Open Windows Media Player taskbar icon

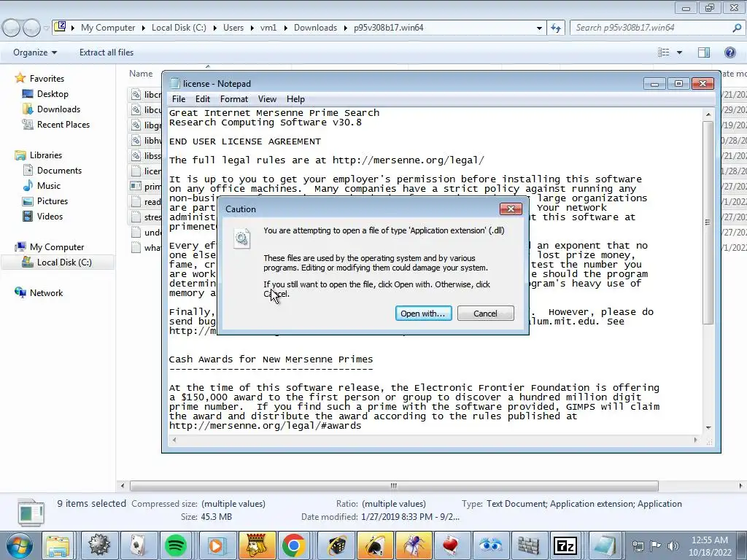pyautogui.click(x=215, y=545)
